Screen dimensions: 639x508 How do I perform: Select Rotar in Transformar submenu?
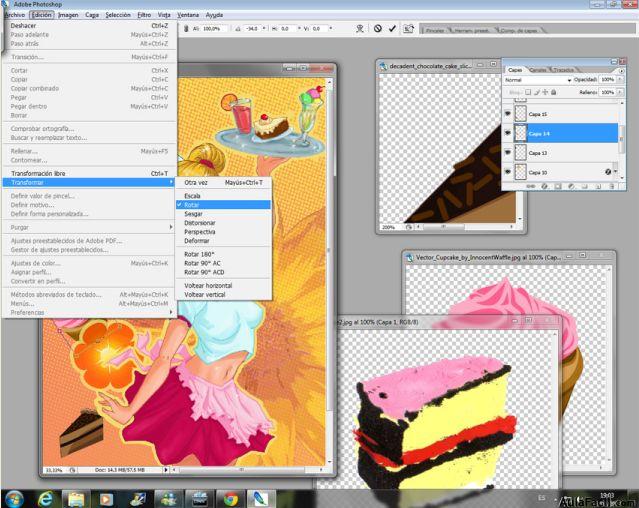[223, 205]
